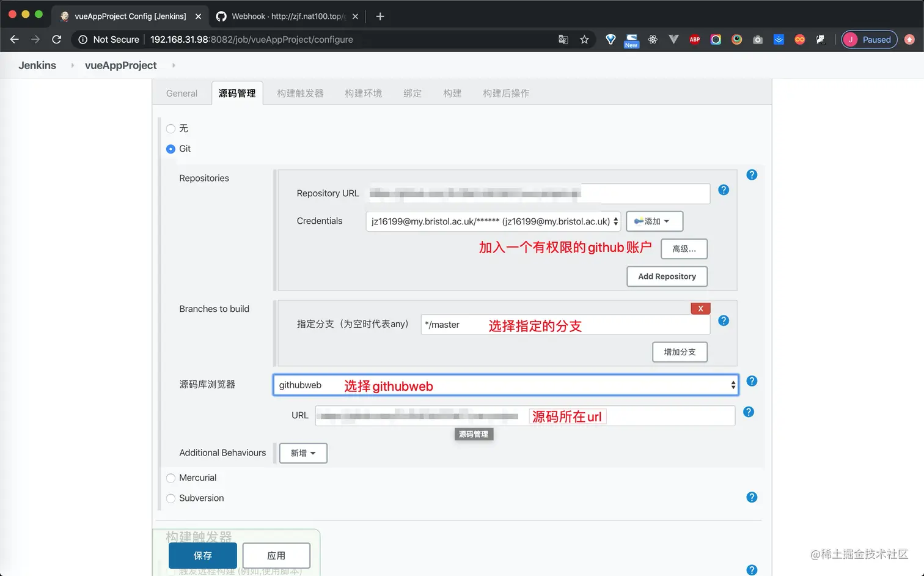Go to the Jenkins home breadcrumb

37,65
